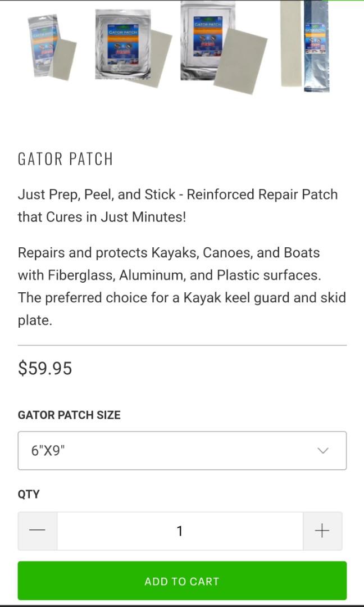This screenshot has height=607, width=364.
Task: Click the quantity input field
Action: [180, 531]
